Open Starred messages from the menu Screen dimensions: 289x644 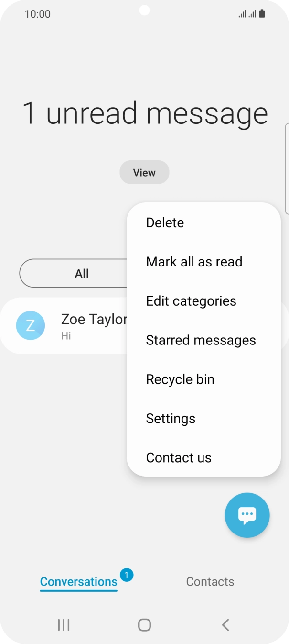(201, 340)
